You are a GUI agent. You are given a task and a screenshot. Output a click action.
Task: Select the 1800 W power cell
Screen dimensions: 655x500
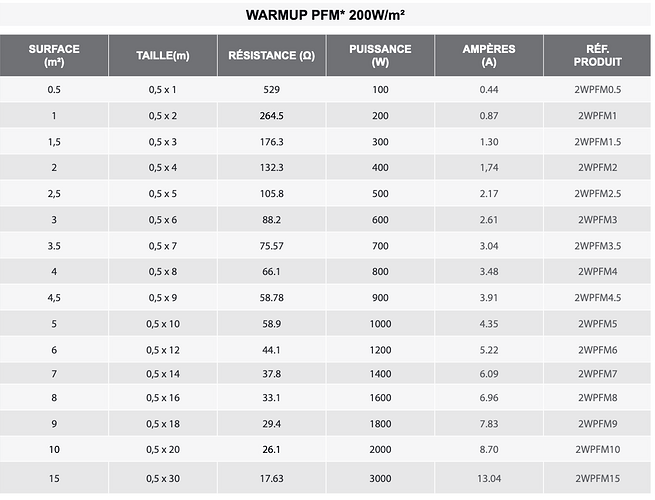[x=380, y=424]
